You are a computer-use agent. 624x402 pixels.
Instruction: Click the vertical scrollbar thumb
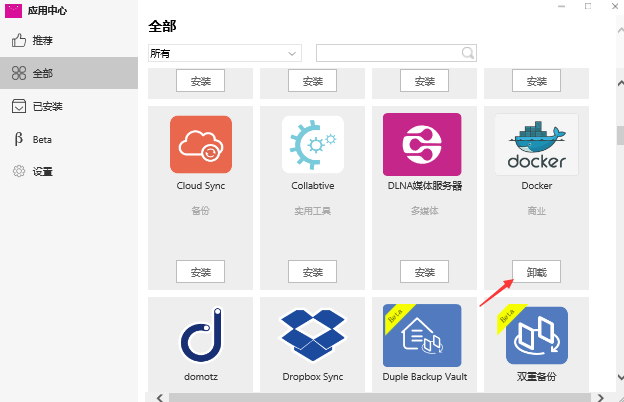[618, 128]
